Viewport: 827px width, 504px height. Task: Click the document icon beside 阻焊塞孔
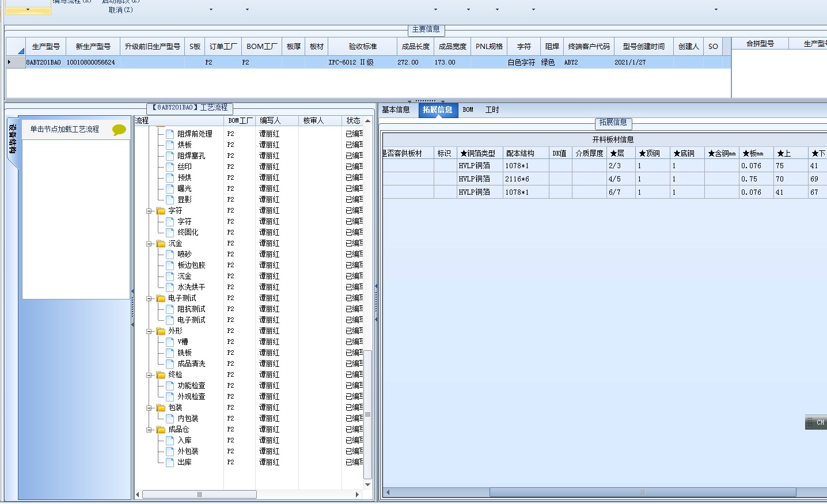pos(170,156)
